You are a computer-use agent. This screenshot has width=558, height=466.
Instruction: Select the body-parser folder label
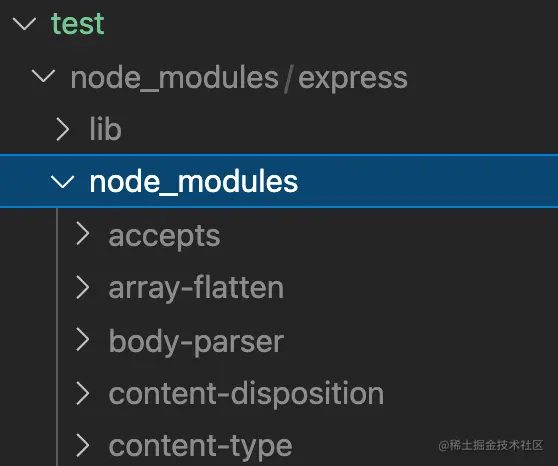tap(196, 342)
